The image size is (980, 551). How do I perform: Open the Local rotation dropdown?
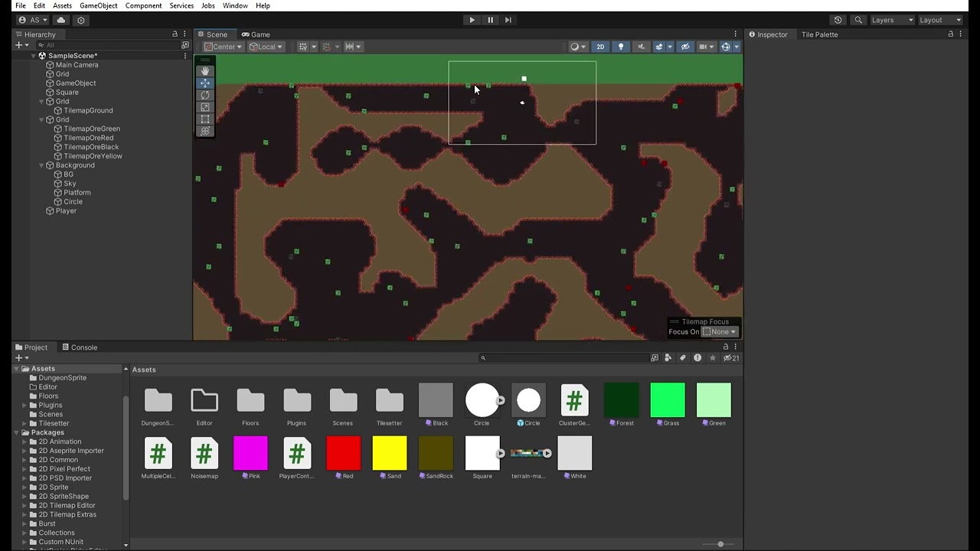(x=266, y=47)
